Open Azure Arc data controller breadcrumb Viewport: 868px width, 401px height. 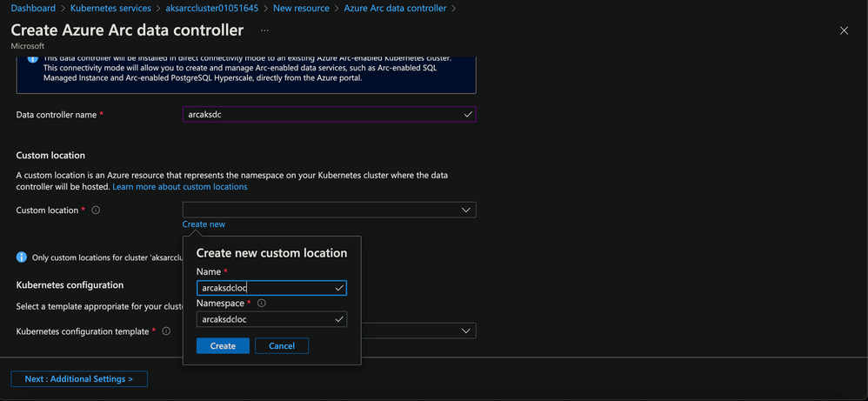[395, 9]
